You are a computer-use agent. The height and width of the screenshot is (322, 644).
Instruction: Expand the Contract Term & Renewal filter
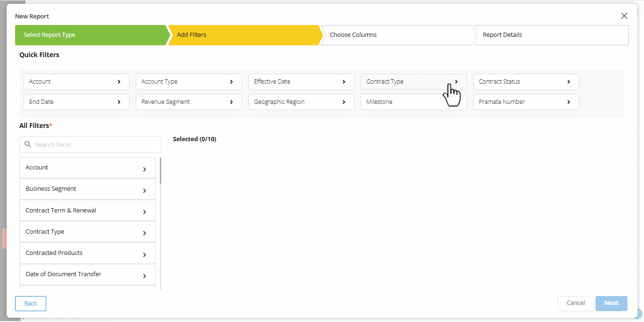point(87,211)
